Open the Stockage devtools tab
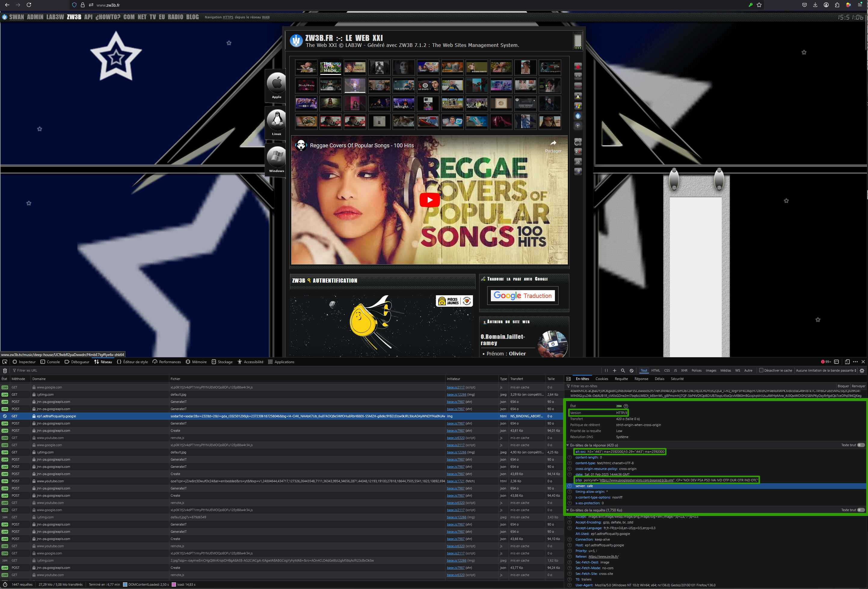The height and width of the screenshot is (589, 868). tap(222, 362)
